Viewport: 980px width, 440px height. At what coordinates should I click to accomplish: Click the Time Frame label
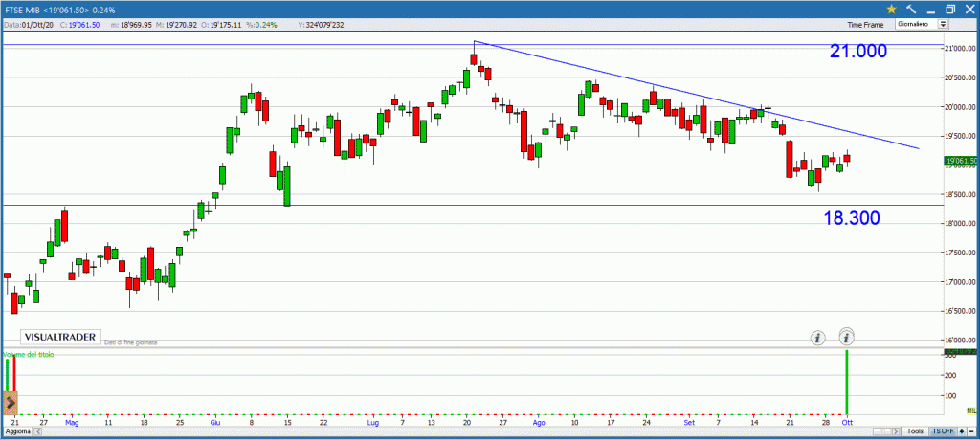(865, 25)
